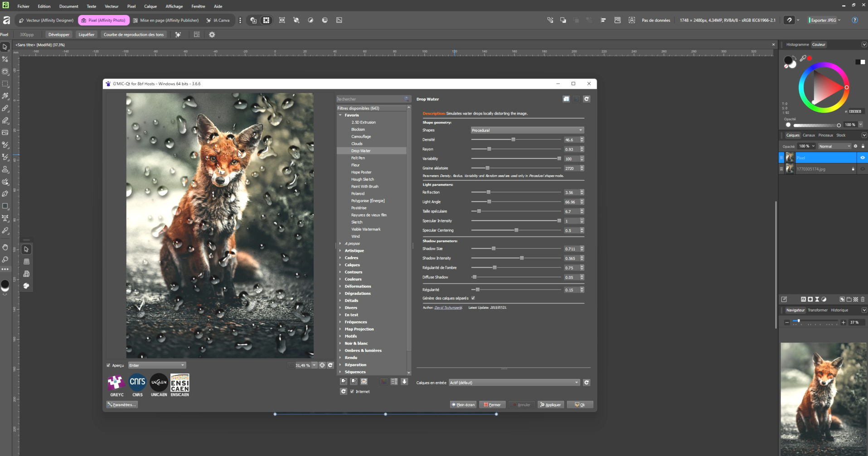
Task: Click the David Tschumperlé author link
Action: click(x=448, y=307)
